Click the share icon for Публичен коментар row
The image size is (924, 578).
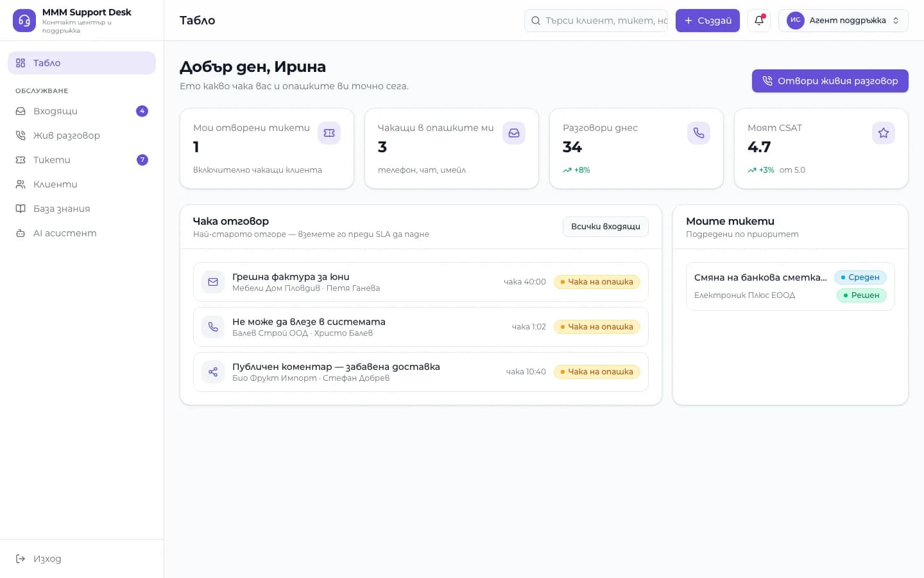(213, 372)
